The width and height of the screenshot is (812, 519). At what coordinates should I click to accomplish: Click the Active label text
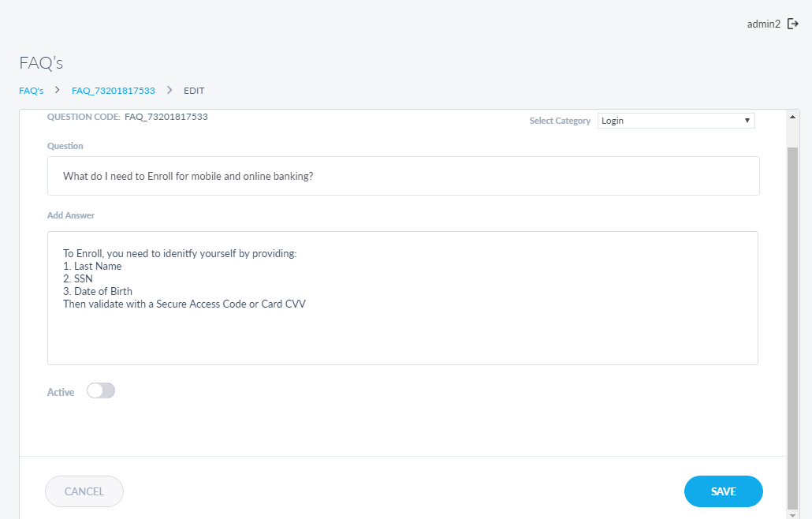[x=61, y=392]
